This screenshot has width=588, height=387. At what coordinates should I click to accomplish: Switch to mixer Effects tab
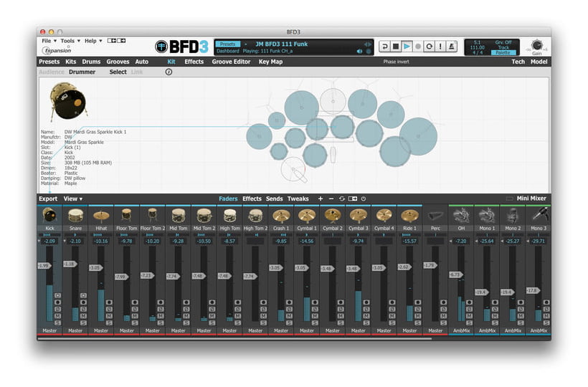pos(252,199)
